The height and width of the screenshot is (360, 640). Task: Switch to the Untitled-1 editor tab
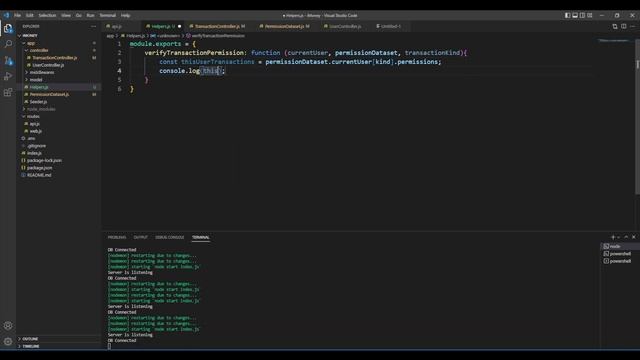pyautogui.click(x=391, y=26)
